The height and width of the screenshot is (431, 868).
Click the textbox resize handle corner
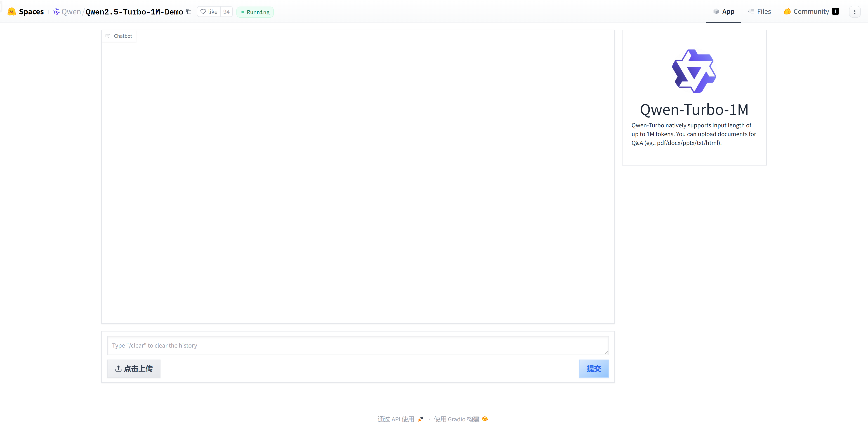(606, 353)
